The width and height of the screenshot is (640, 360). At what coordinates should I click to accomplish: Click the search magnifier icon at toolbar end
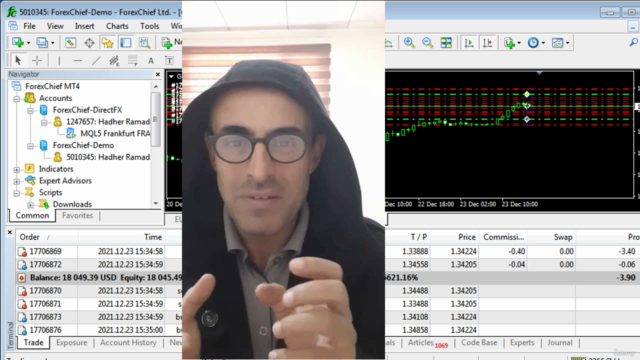pos(634,42)
